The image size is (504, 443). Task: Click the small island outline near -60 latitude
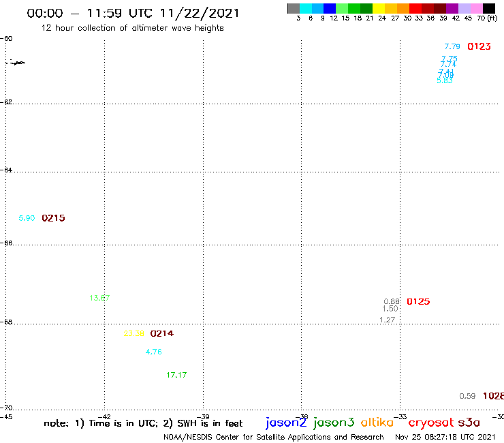point(16,63)
